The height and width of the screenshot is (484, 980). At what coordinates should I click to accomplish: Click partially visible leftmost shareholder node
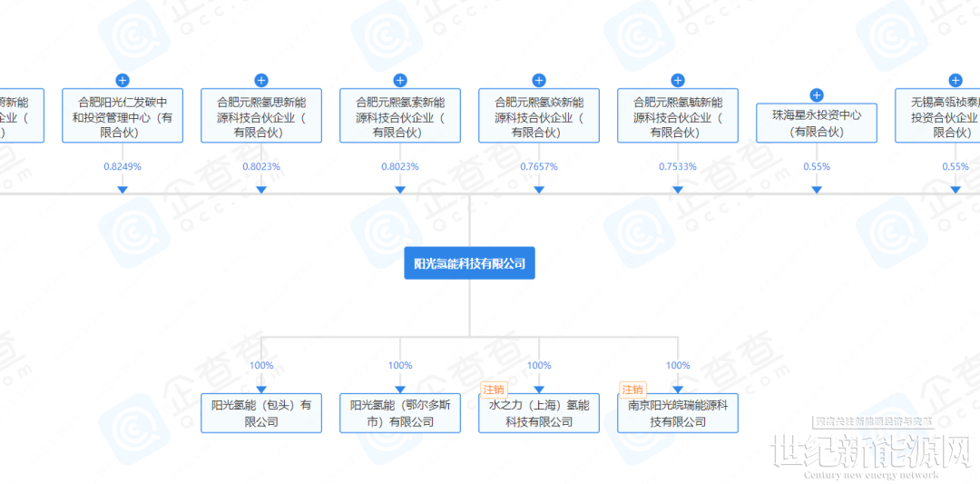click(x=22, y=115)
